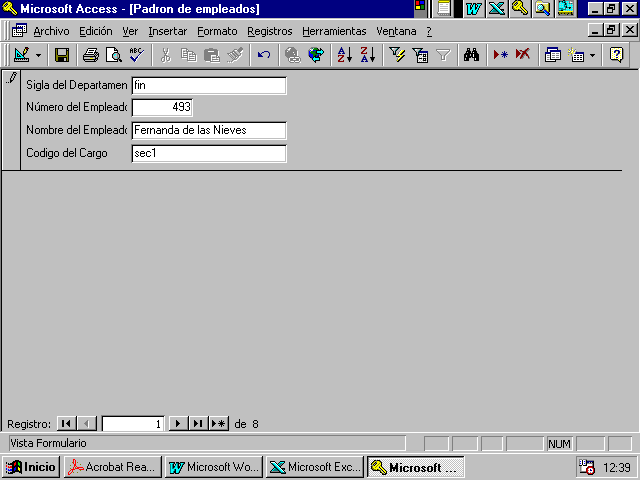Screen dimensions: 640x480
Task: Click the Office shortcut bar colored squares icon
Action: point(420,7)
